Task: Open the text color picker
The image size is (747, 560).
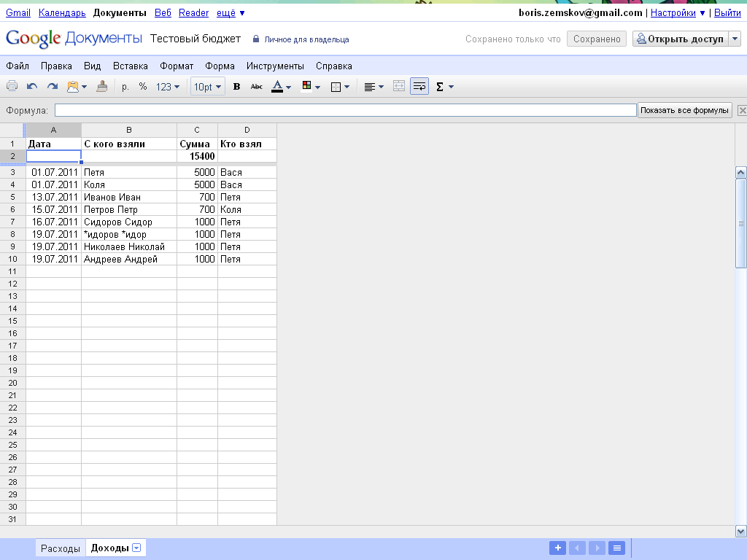Action: click(x=281, y=87)
